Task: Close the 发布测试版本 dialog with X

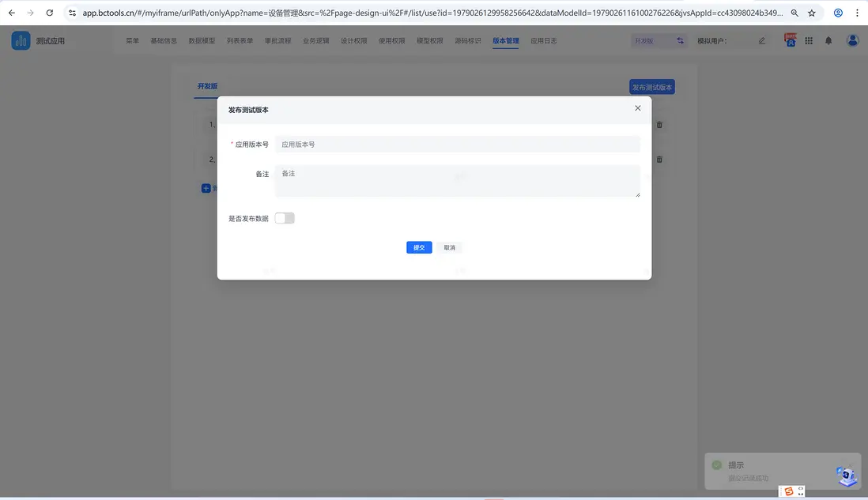Action: [638, 108]
